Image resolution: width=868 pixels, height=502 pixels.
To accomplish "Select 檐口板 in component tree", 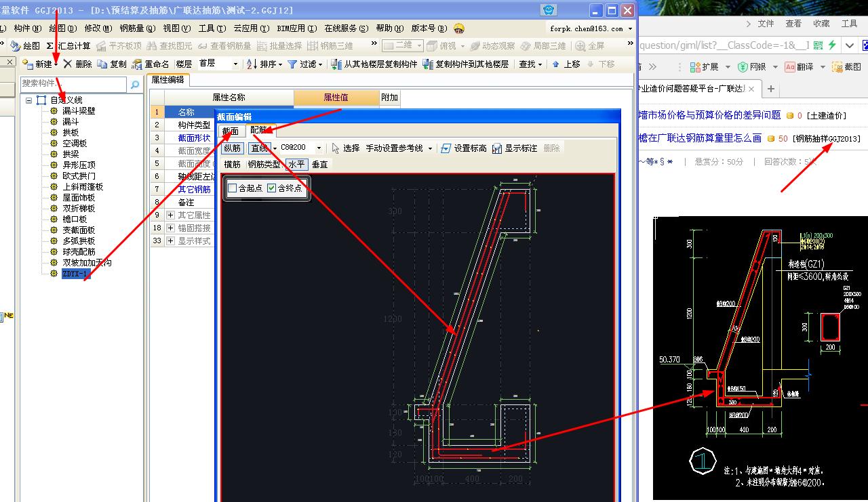I will point(75,219).
